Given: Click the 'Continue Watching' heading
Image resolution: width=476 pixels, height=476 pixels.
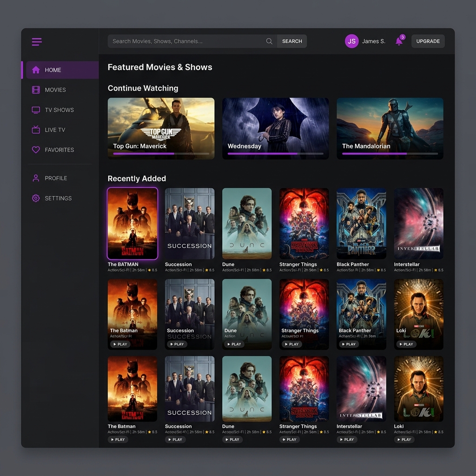Looking at the screenshot, I should pos(143,88).
